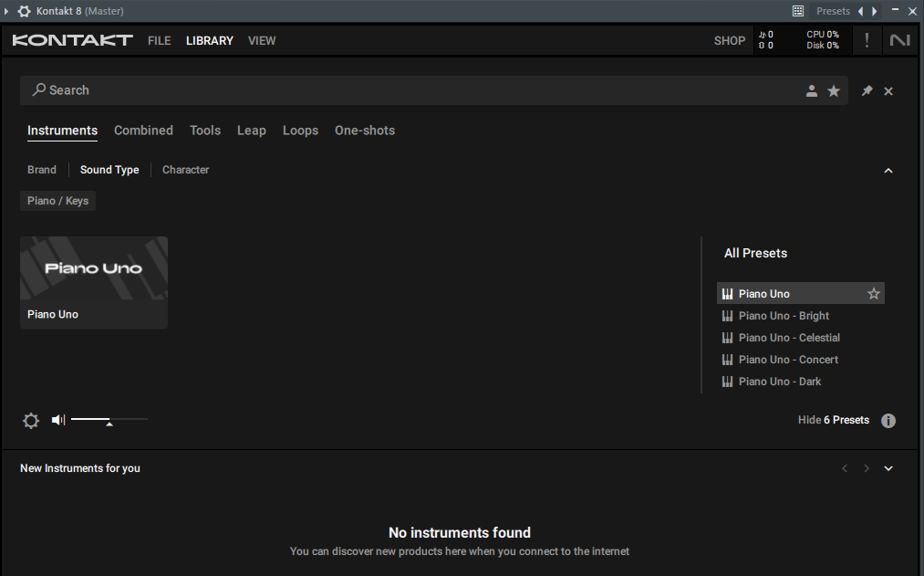Toggle favorites star filter in search bar
This screenshot has width=924, height=576.
click(x=834, y=90)
